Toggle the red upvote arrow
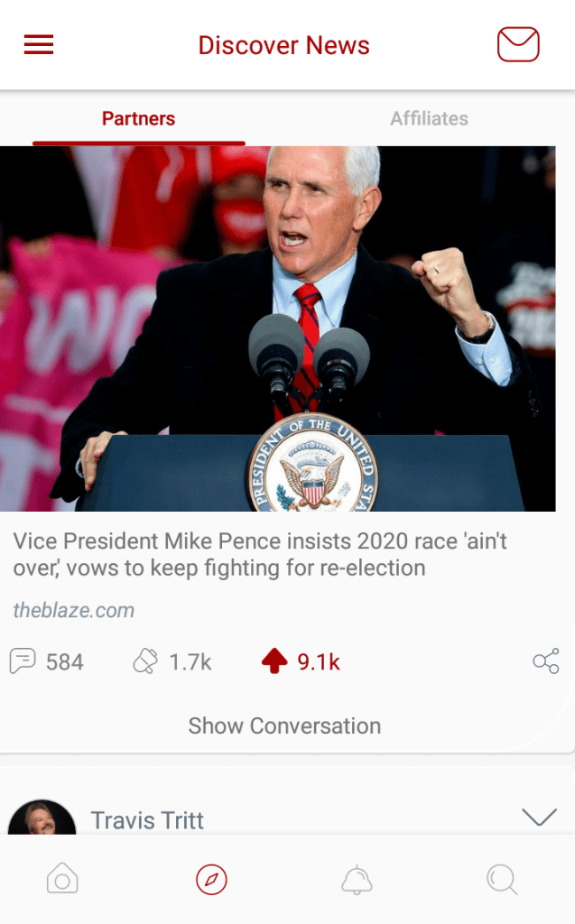This screenshot has width=575, height=924. tap(274, 661)
